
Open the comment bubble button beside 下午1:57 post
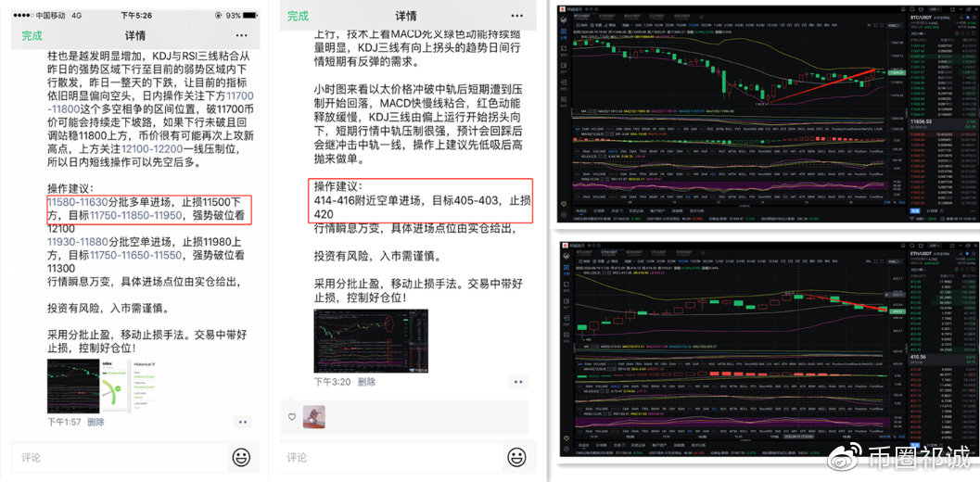(x=243, y=423)
